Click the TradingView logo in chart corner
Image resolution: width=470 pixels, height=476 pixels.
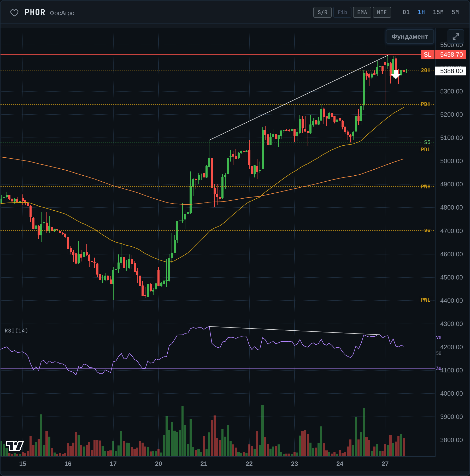click(x=15, y=446)
